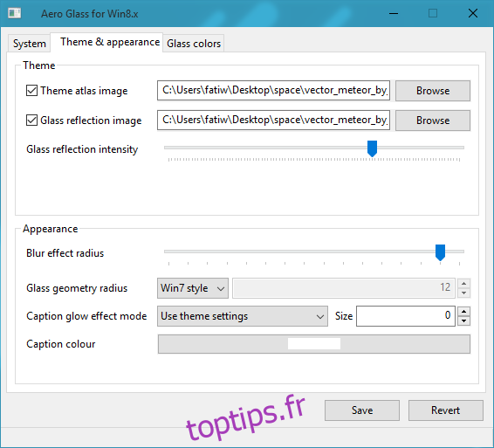Close the Aero Glass for Win8.x window
494x448 pixels.
pos(473,13)
